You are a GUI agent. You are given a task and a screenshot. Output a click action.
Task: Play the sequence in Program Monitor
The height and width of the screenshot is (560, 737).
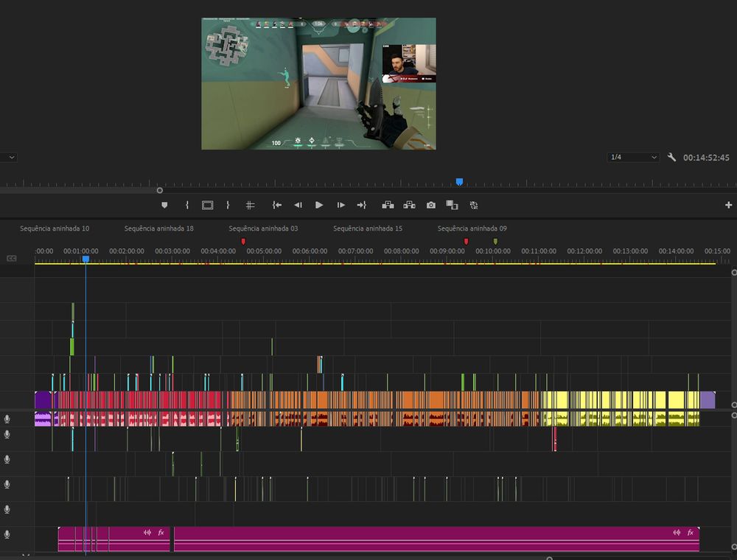coord(319,206)
